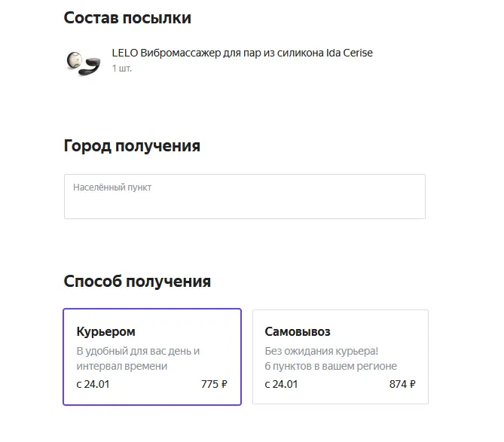The width and height of the screenshot is (504, 442).
Task: Click the Способ получения heading
Action: (x=137, y=282)
